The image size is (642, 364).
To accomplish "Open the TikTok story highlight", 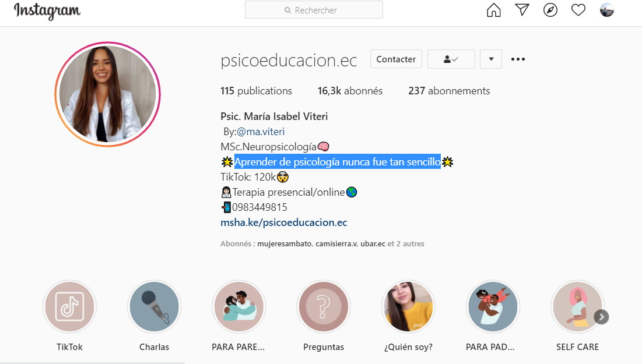I will coord(69,307).
